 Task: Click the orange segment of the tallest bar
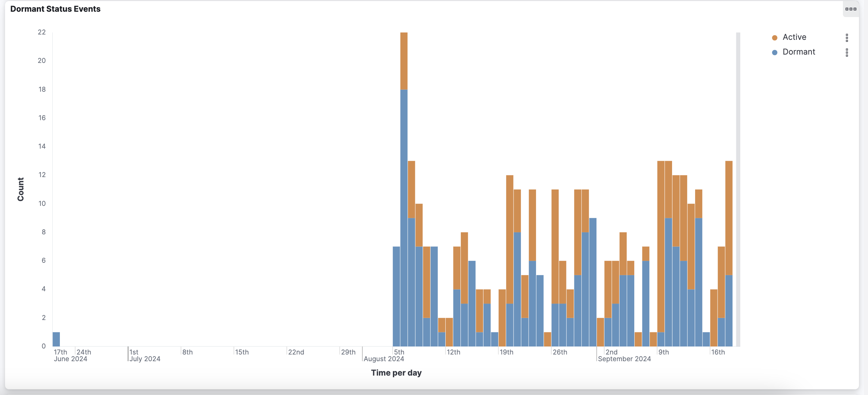pyautogui.click(x=404, y=61)
